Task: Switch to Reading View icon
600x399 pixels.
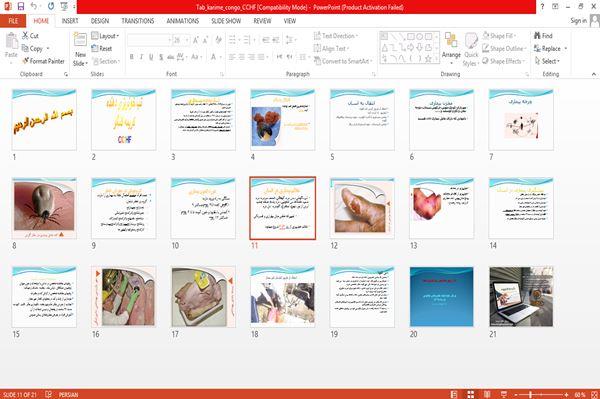Action: pos(487,394)
